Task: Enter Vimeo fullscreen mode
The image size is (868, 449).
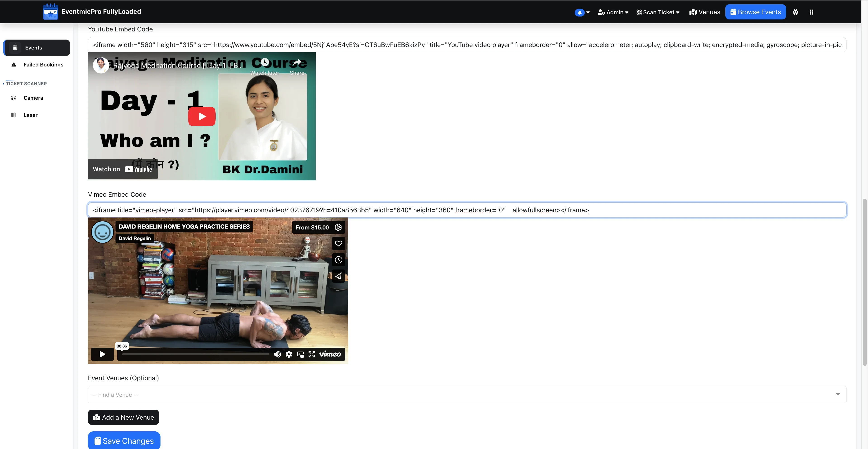Action: pyautogui.click(x=312, y=354)
